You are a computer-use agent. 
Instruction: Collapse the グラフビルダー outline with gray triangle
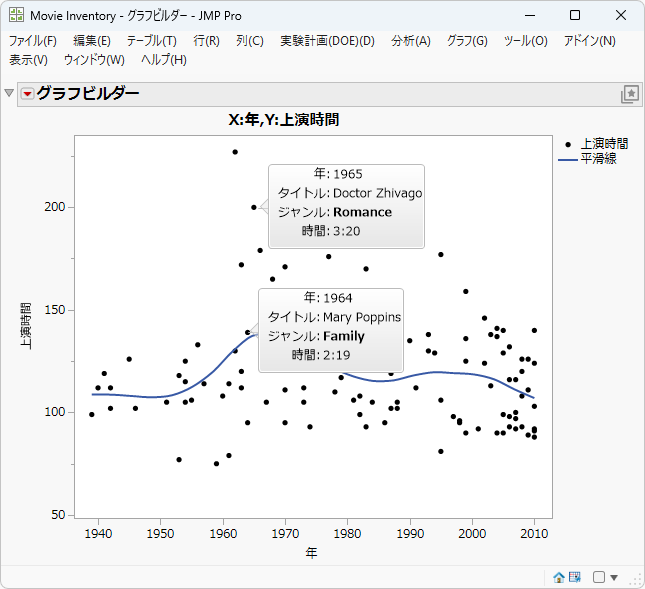9,93
